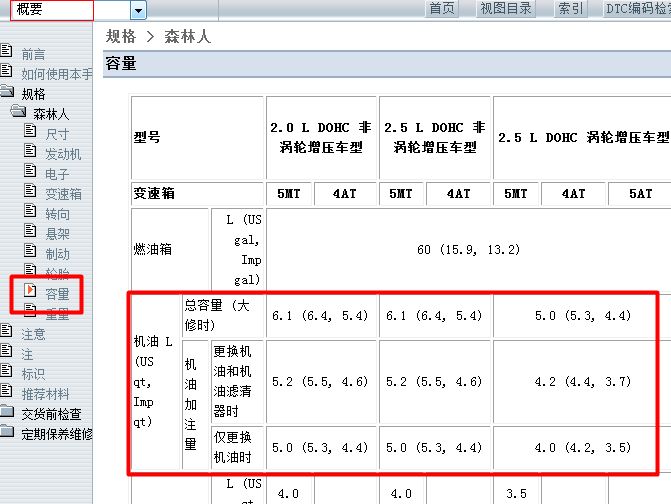Expand the 交货前检查 folder icon
The width and height of the screenshot is (671, 504).
tap(7, 411)
